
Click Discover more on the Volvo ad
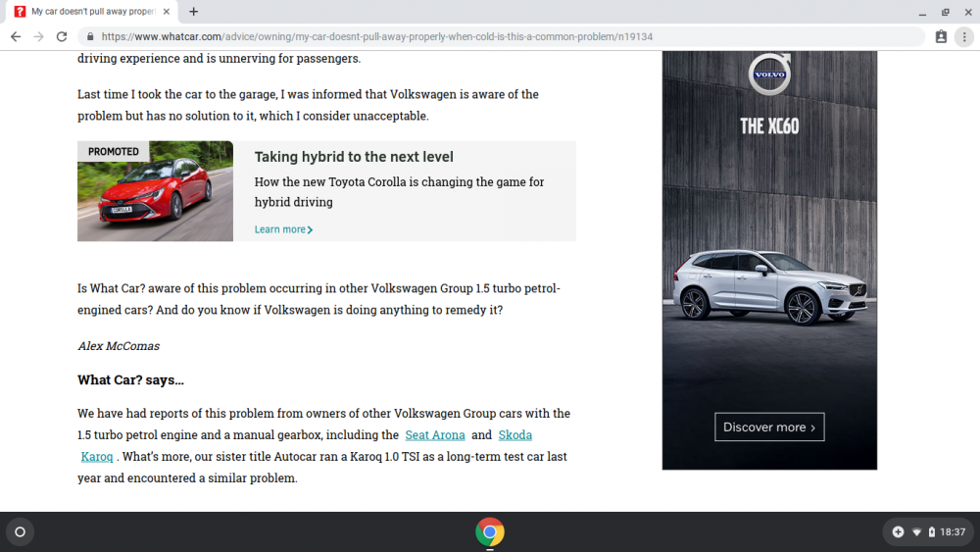[769, 427]
